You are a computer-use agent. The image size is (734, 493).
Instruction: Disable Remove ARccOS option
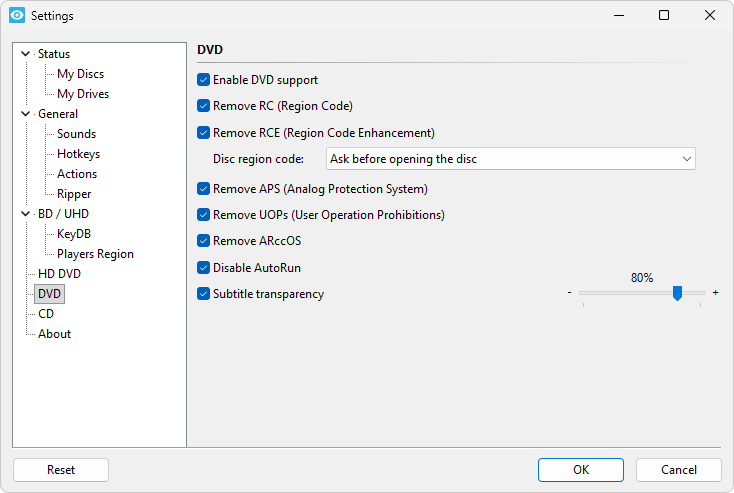click(x=204, y=241)
